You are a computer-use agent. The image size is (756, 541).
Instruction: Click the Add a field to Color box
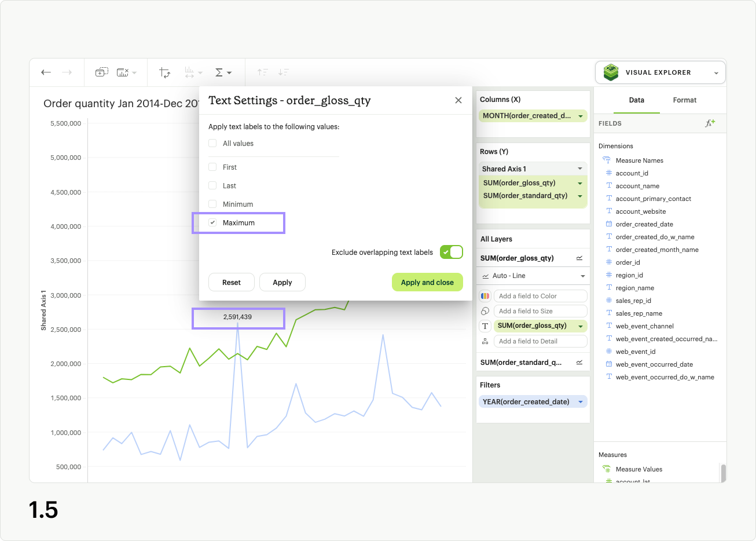click(x=541, y=296)
